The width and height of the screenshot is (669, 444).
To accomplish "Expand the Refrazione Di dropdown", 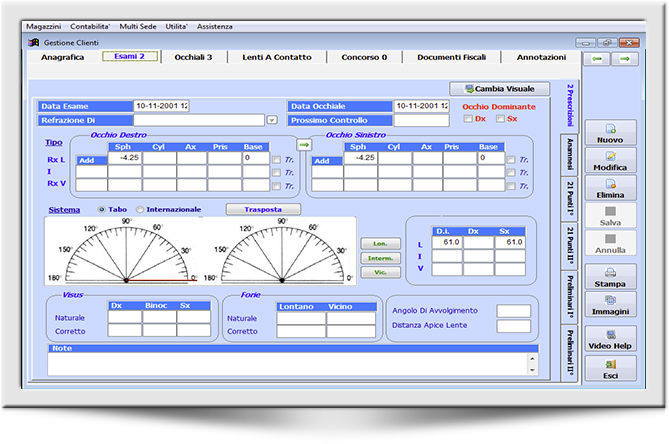I will click(271, 120).
